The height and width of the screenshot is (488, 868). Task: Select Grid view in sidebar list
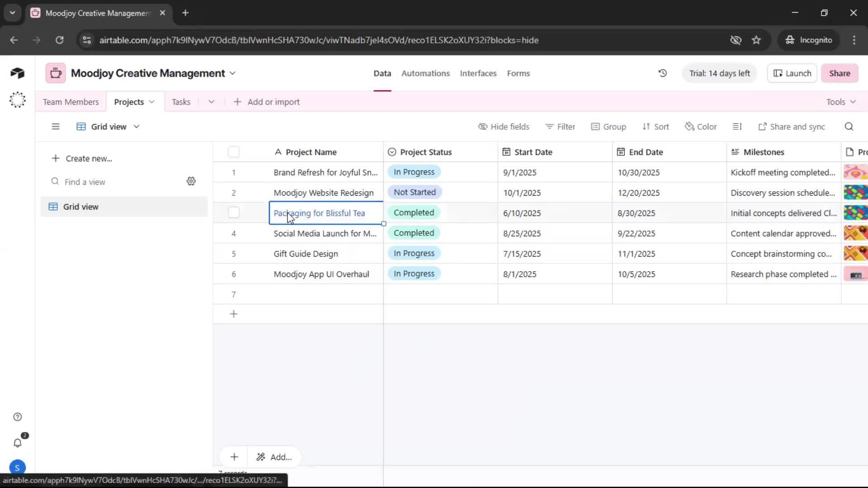click(x=124, y=206)
